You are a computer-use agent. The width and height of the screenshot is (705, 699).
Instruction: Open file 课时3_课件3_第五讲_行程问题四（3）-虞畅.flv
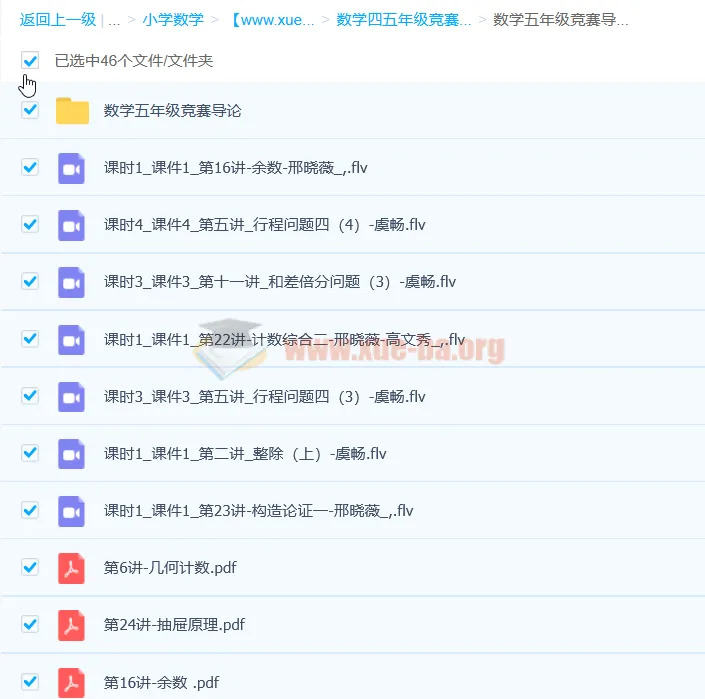pyautogui.click(x=265, y=397)
